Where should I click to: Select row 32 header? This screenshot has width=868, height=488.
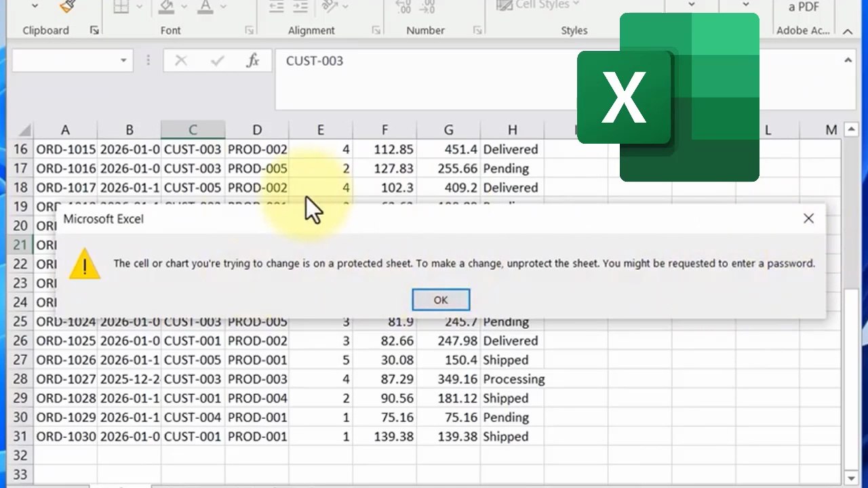pyautogui.click(x=20, y=455)
